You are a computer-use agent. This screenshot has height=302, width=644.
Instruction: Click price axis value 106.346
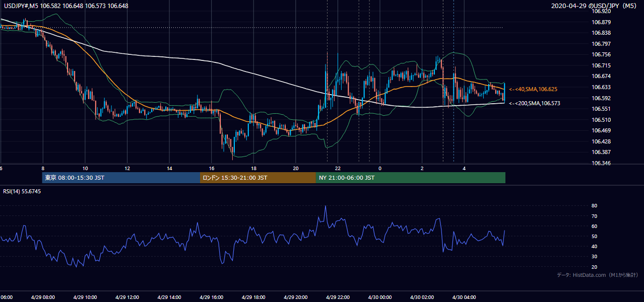pyautogui.click(x=601, y=163)
